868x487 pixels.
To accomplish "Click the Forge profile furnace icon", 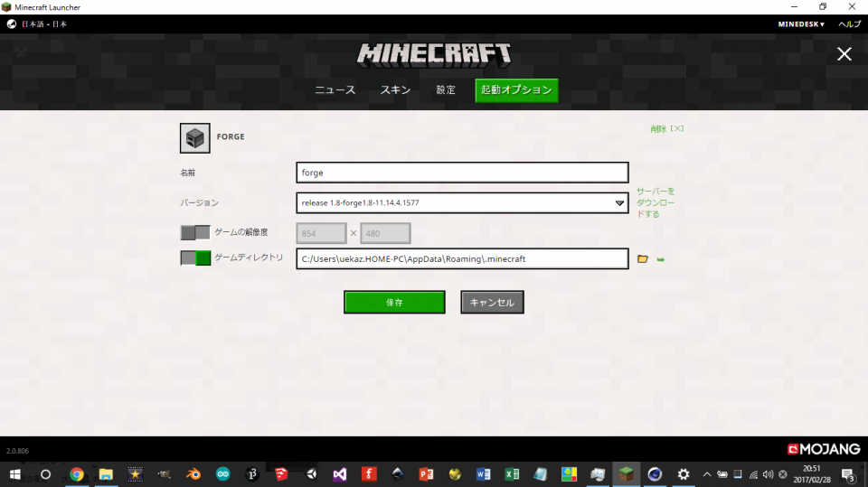I will (x=195, y=138).
